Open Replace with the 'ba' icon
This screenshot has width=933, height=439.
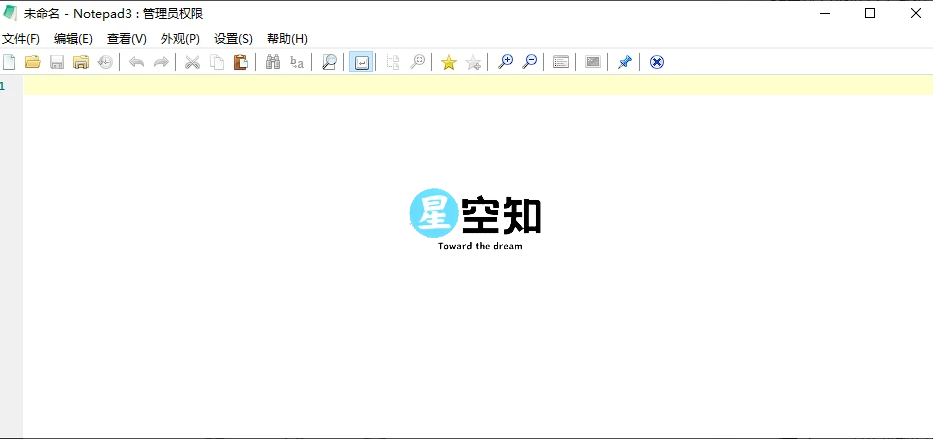coord(297,62)
